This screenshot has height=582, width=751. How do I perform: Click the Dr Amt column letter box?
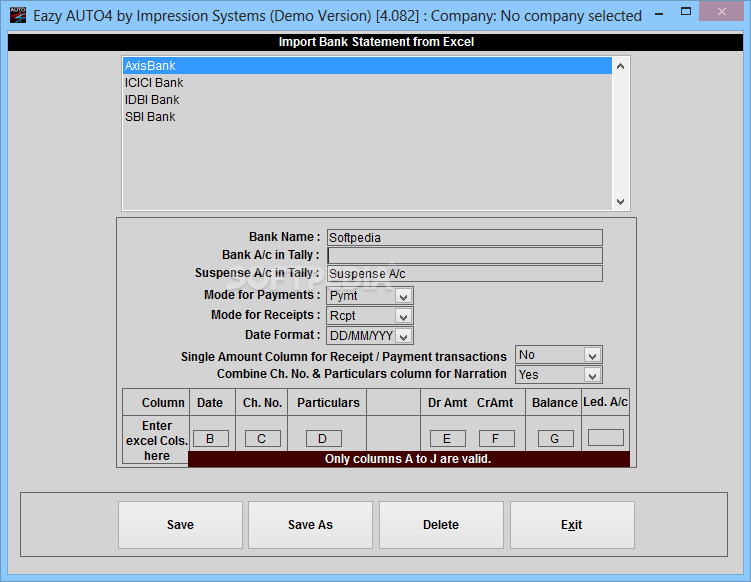447,438
